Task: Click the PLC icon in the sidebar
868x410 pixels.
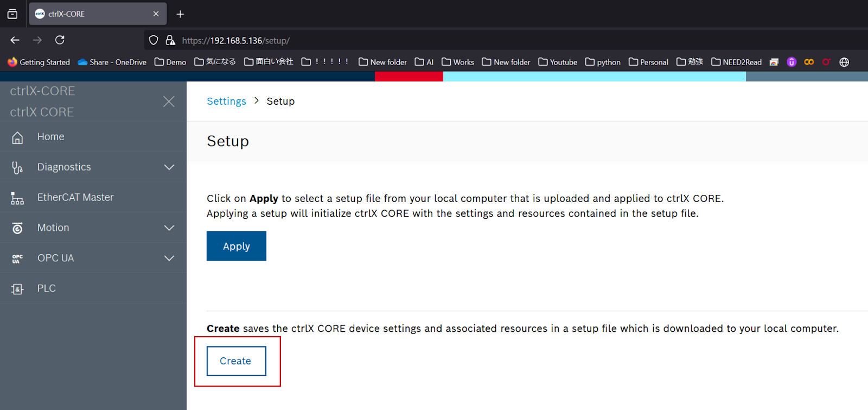Action: tap(17, 289)
